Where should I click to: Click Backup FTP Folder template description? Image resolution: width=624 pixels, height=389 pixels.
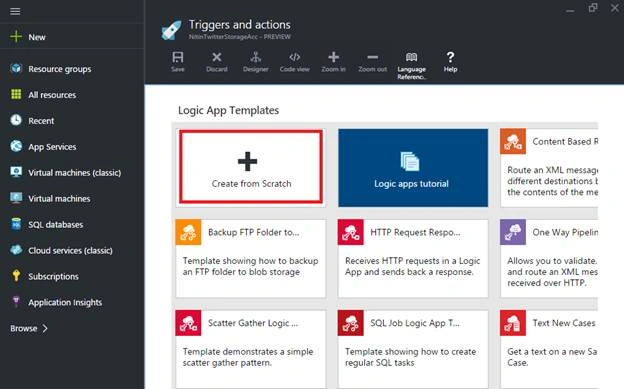[x=250, y=266]
